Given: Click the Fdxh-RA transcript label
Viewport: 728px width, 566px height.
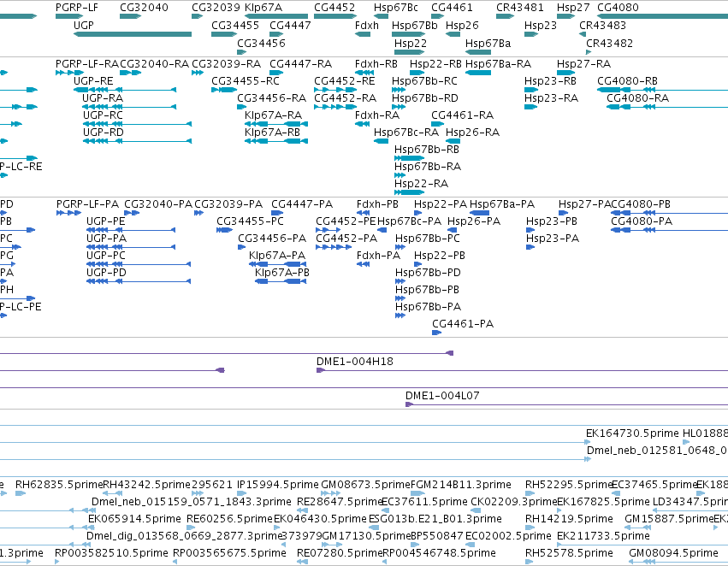Looking at the screenshot, I should [x=377, y=115].
